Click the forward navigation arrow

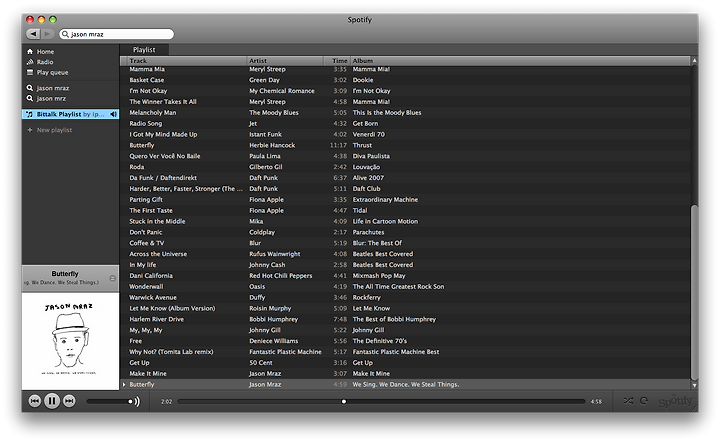[47, 34]
